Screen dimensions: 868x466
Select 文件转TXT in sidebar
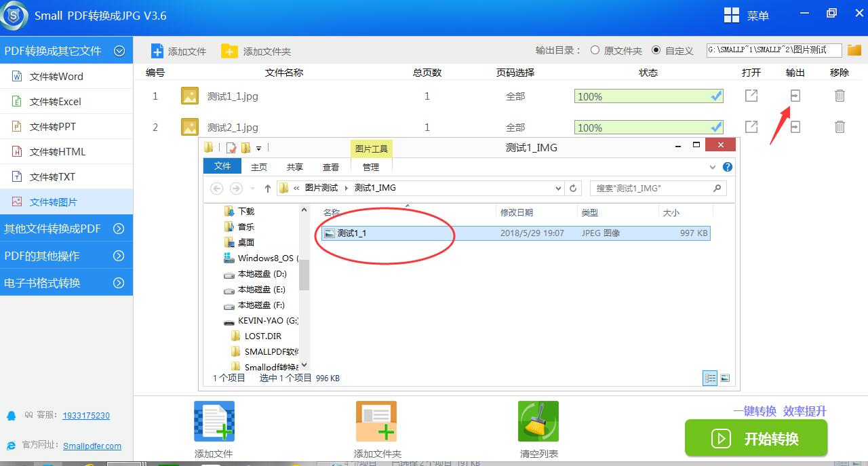[x=66, y=177]
